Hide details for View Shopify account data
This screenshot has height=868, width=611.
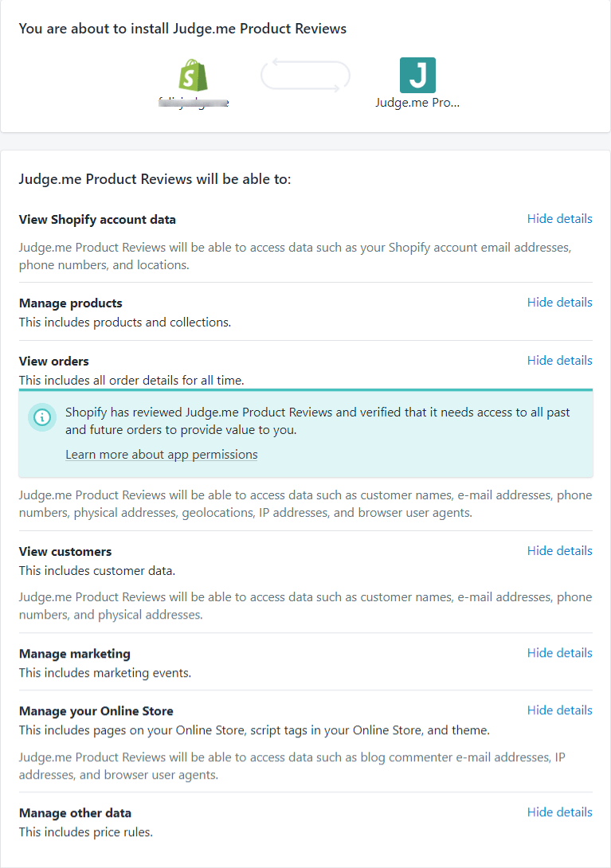tap(559, 219)
